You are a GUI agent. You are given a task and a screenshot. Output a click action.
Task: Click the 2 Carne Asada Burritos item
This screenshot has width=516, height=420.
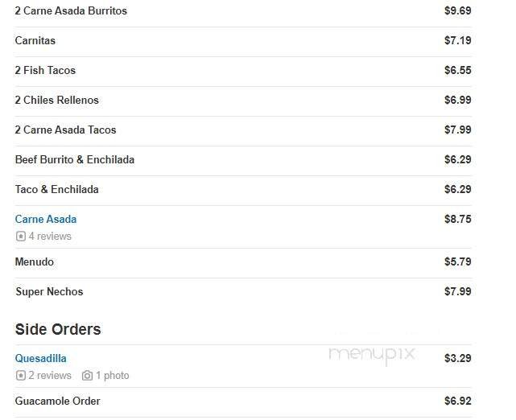[71, 11]
